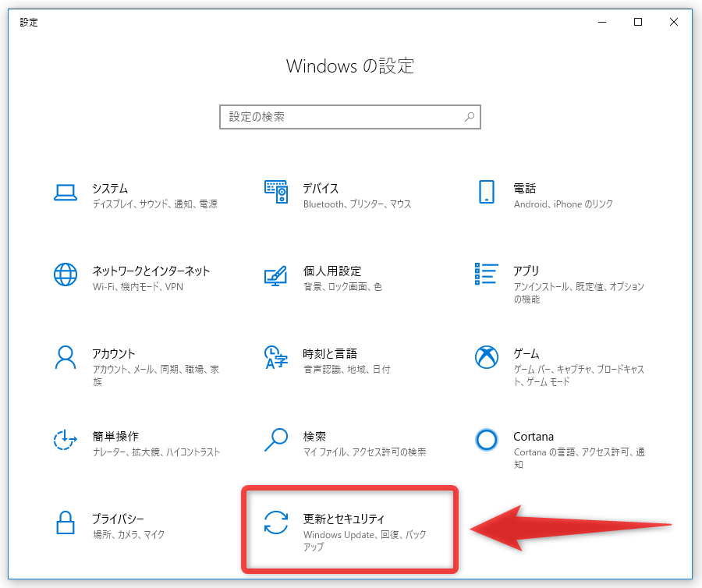
Task: Click the デバイス keyboard and speaker icon
Action: 276,192
